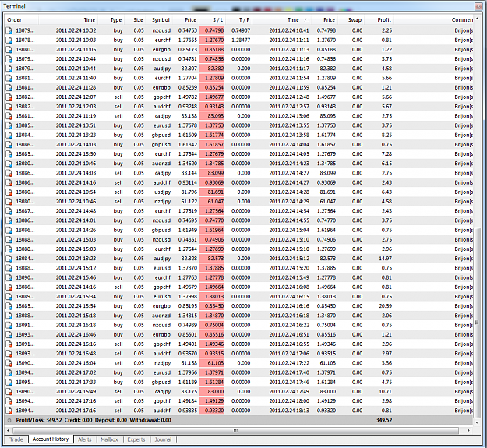Screen dimensions: 487x448
Task: Open the Mailbox tab
Action: tap(109, 439)
